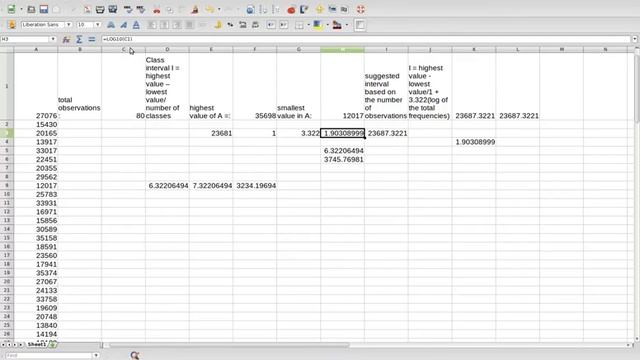Open the Undo history dropdown

click(219, 9)
